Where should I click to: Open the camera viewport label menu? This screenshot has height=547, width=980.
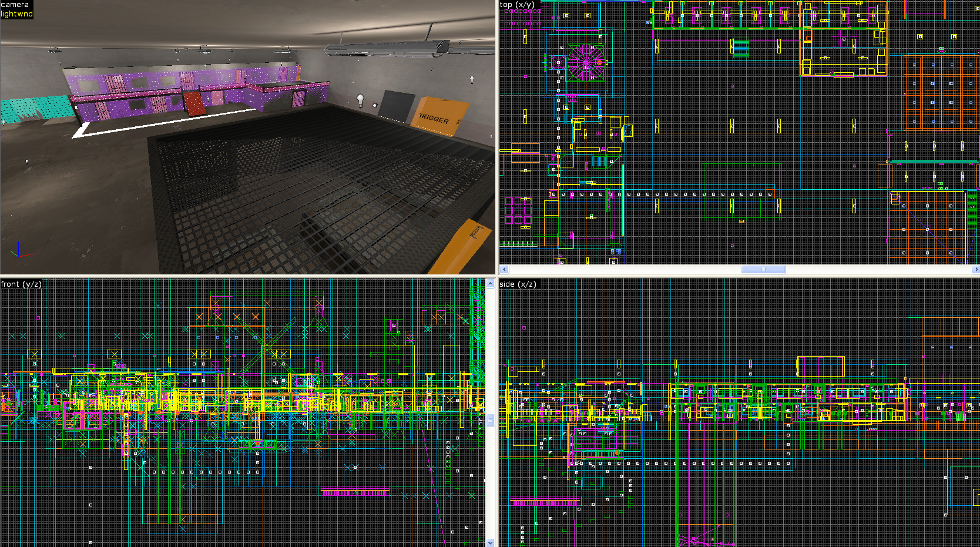(15, 5)
